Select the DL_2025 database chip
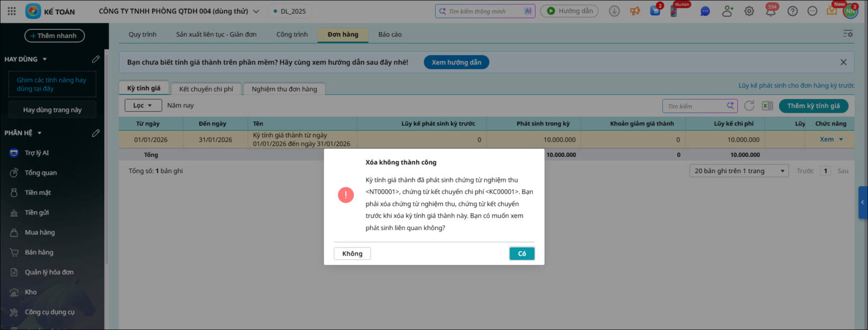The image size is (868, 330). [x=291, y=11]
